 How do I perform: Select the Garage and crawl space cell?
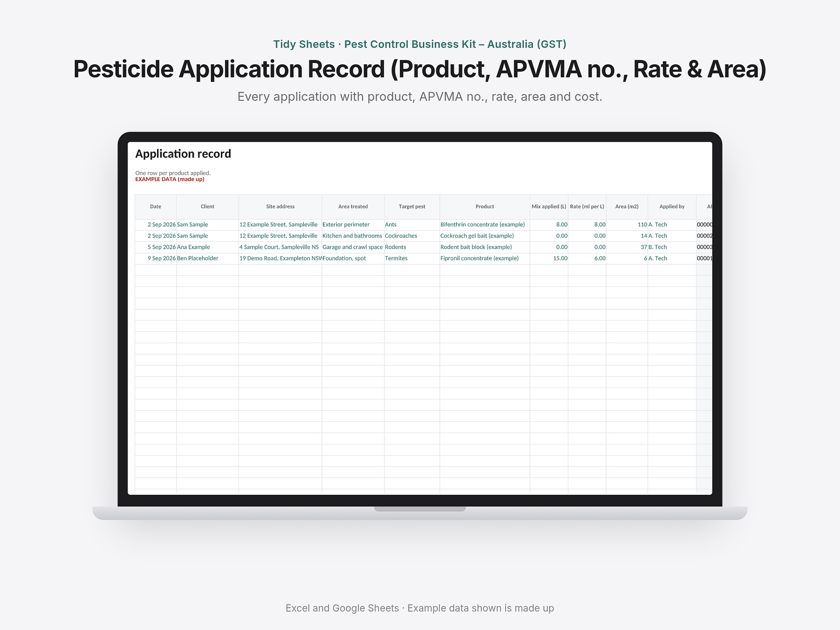tap(353, 247)
